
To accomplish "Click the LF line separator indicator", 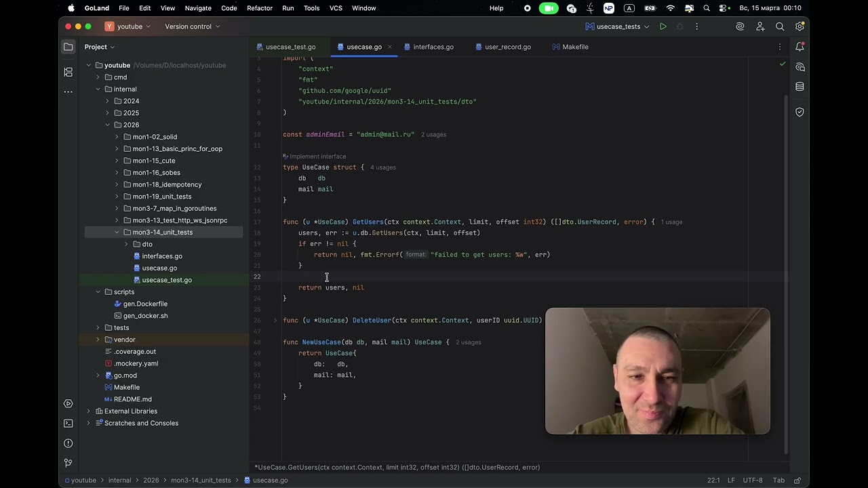I will click(731, 480).
